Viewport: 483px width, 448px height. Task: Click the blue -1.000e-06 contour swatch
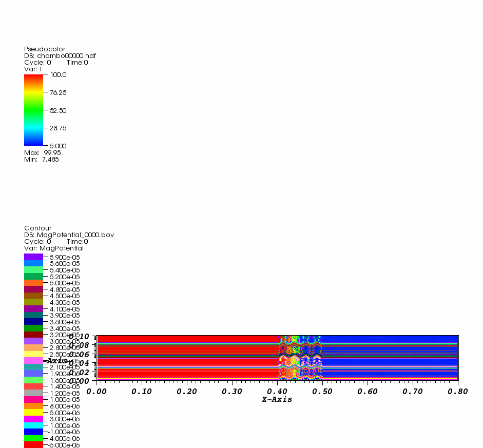point(33,432)
